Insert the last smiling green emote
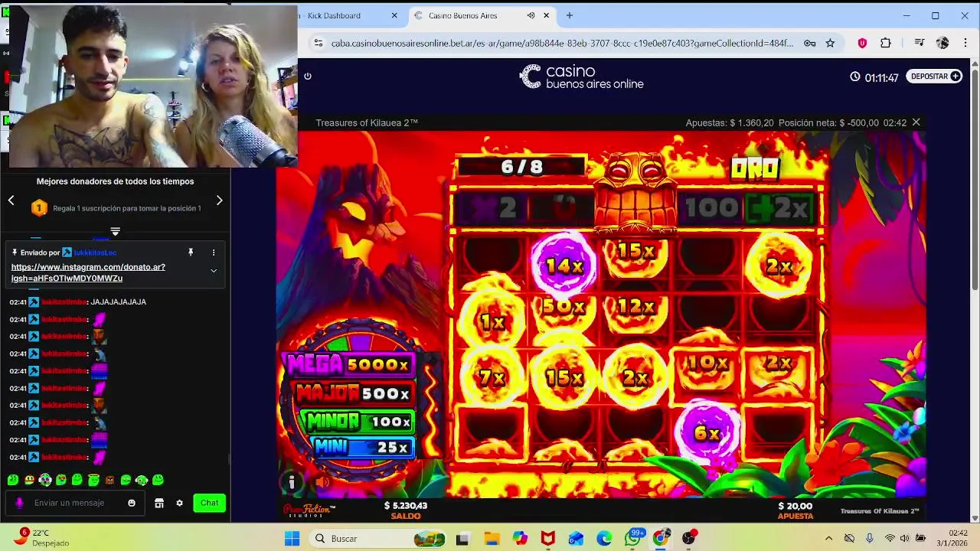Image resolution: width=980 pixels, height=551 pixels. 158,481
